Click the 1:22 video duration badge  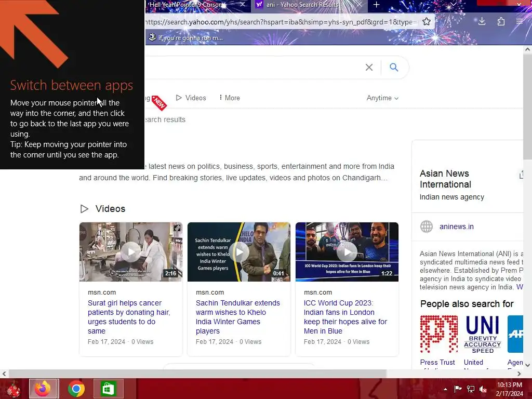tap(387, 273)
